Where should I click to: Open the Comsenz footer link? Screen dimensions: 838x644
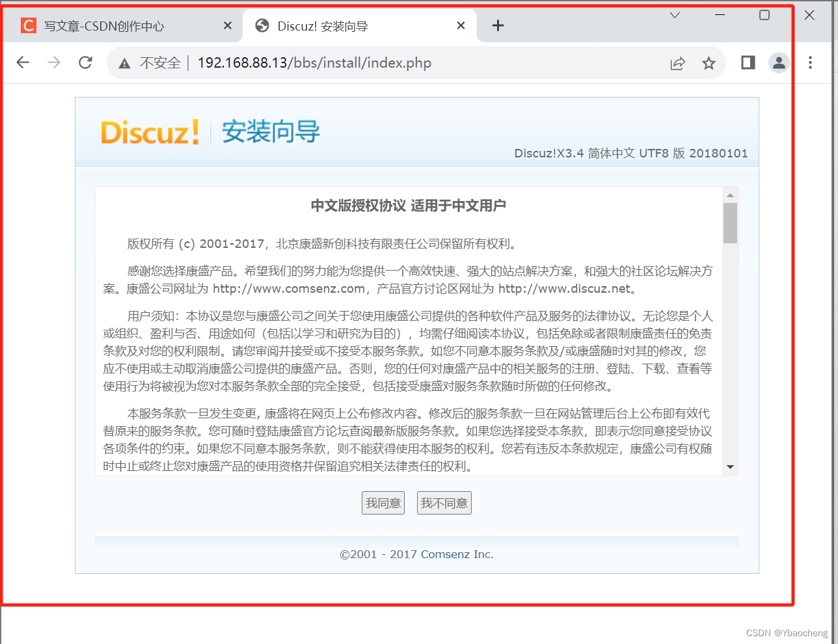tap(445, 554)
